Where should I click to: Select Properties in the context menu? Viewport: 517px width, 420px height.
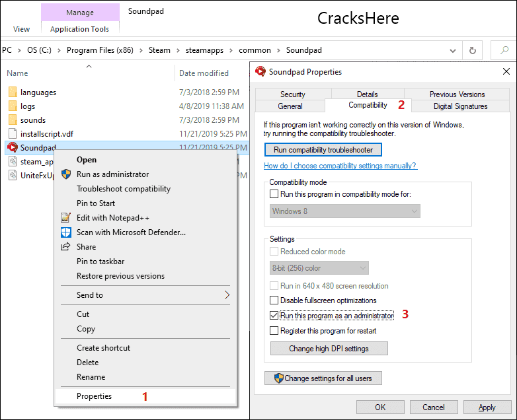(x=145, y=396)
